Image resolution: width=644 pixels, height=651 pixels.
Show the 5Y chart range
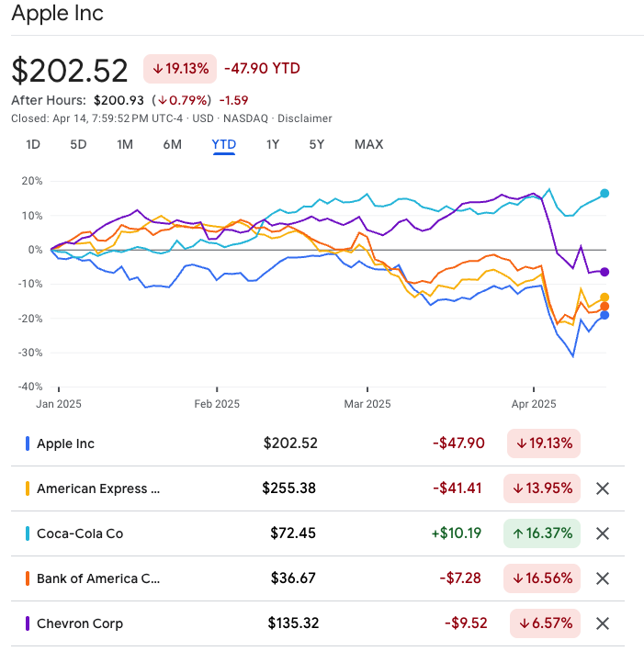coord(317,144)
